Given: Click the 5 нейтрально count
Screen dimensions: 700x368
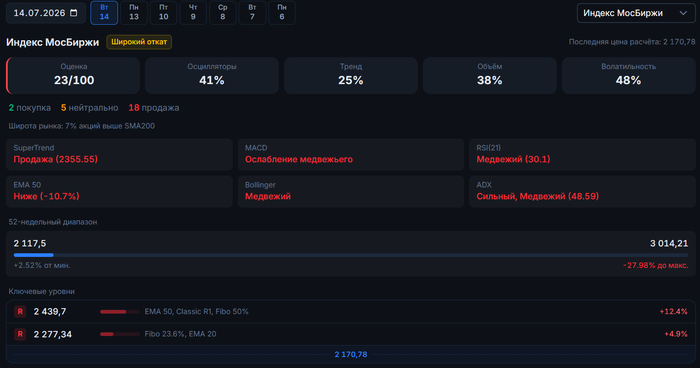Looking at the screenshot, I should pos(90,108).
